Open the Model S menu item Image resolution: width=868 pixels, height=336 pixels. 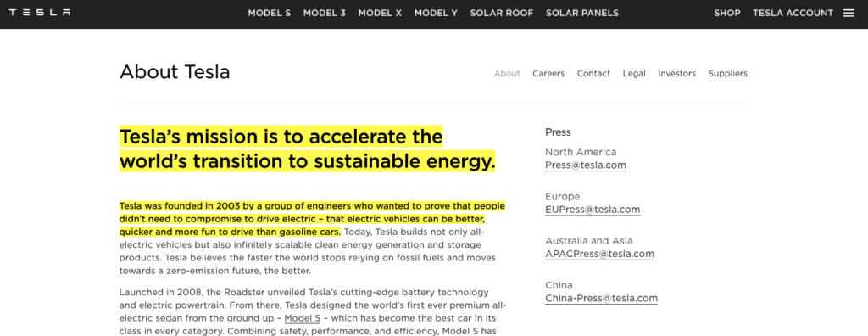coord(269,13)
